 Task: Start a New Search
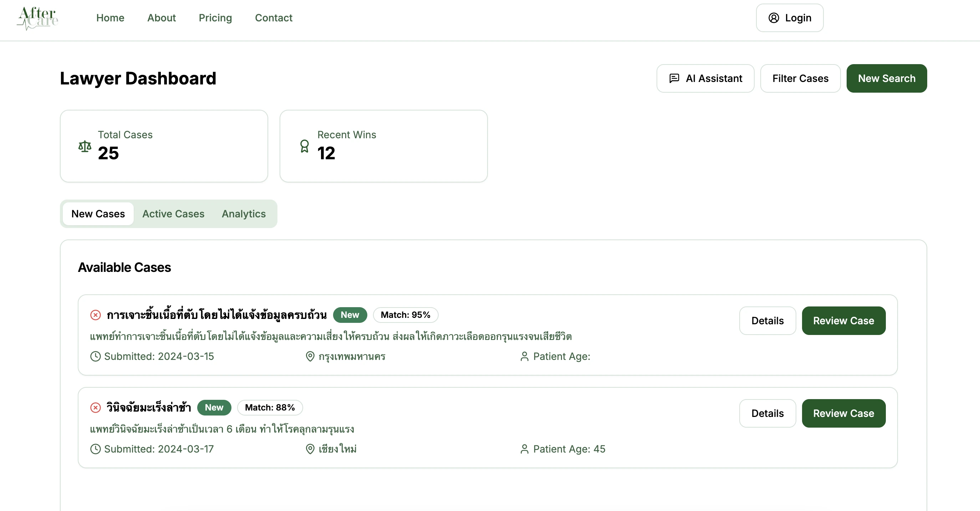tap(887, 78)
